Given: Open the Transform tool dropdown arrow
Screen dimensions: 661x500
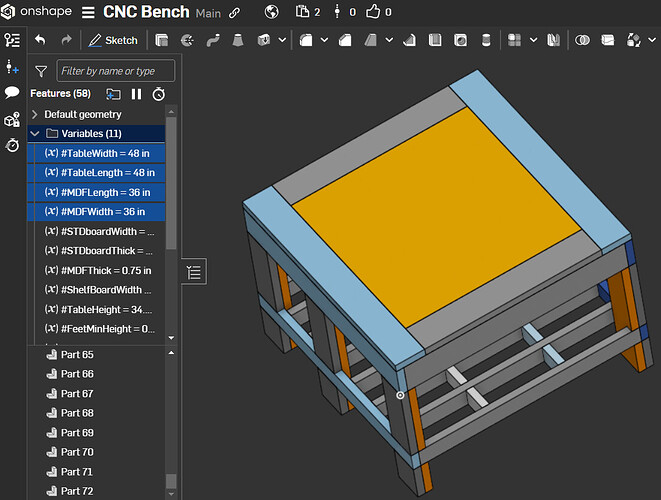Looking at the screenshot, I should pos(652,40).
